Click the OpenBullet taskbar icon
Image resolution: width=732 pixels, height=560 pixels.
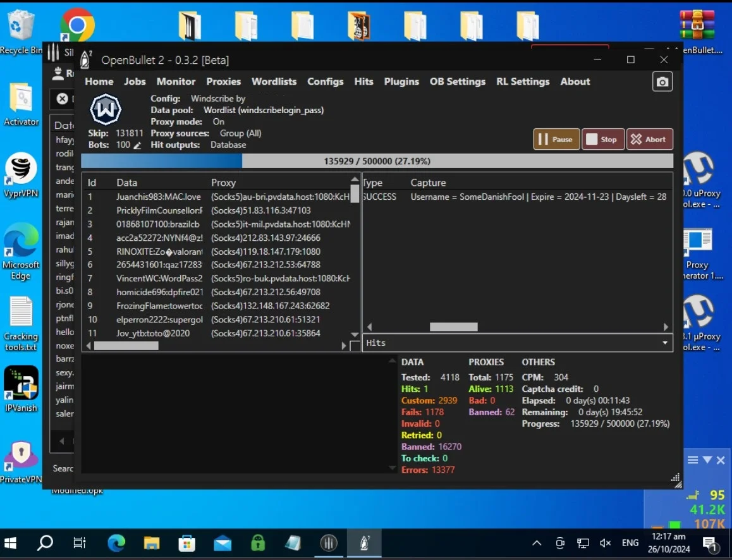coord(364,543)
